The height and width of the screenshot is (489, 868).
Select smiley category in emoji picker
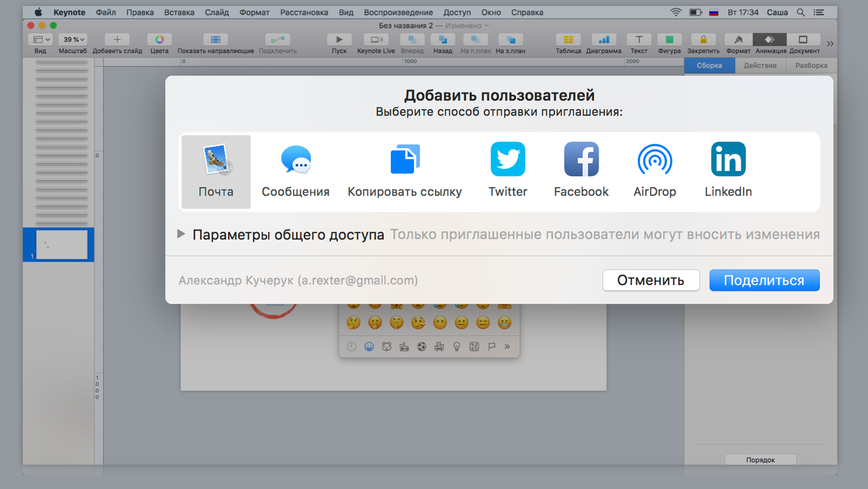point(369,347)
